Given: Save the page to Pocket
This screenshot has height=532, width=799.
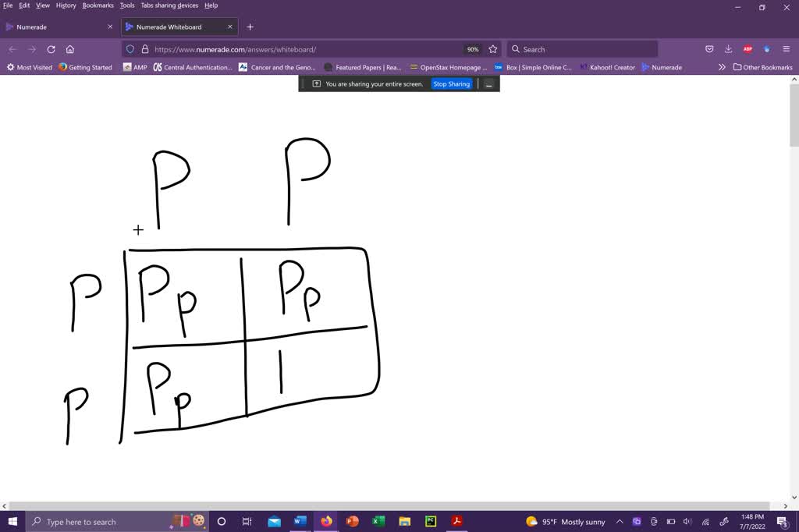Looking at the screenshot, I should tap(709, 49).
